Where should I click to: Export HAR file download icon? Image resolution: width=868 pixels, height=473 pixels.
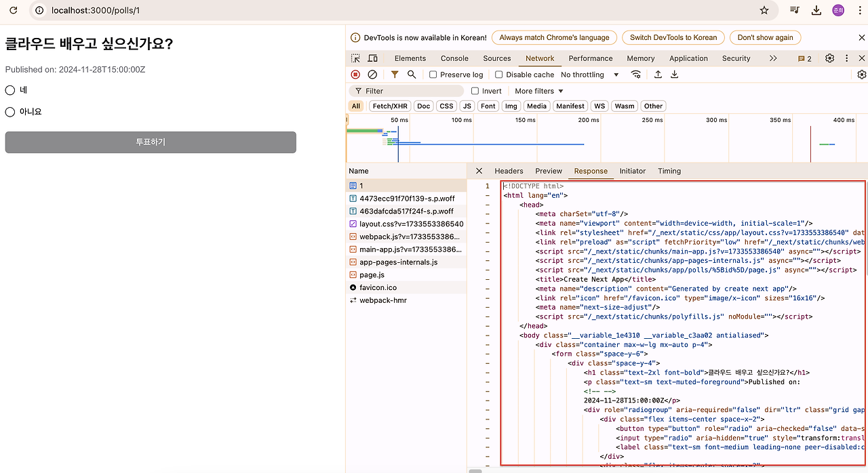click(x=675, y=75)
